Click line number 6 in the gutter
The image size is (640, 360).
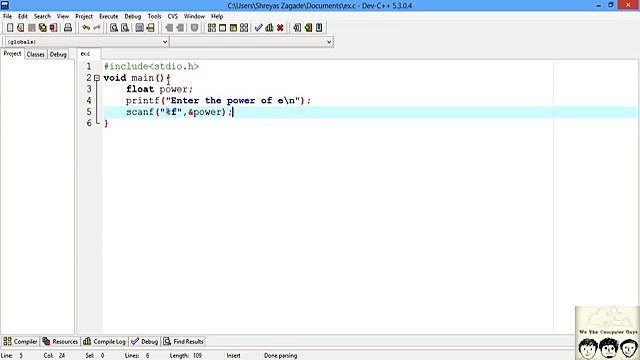point(89,123)
